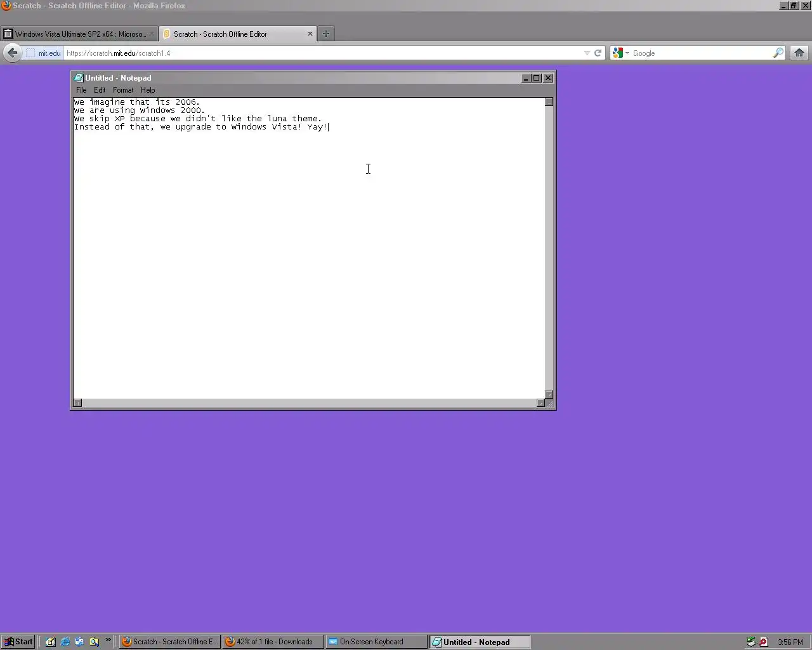Go to the Firefox home page icon
The width and height of the screenshot is (812, 650).
(x=799, y=53)
